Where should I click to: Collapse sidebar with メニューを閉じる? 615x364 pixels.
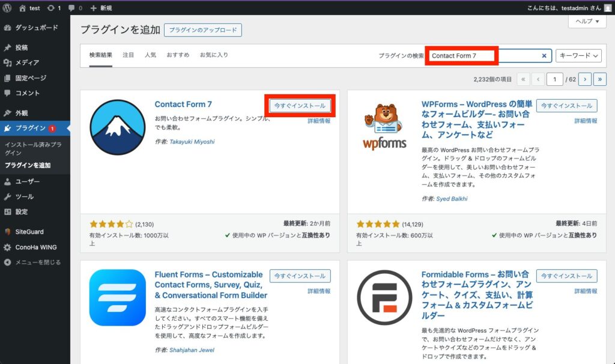[x=35, y=262]
